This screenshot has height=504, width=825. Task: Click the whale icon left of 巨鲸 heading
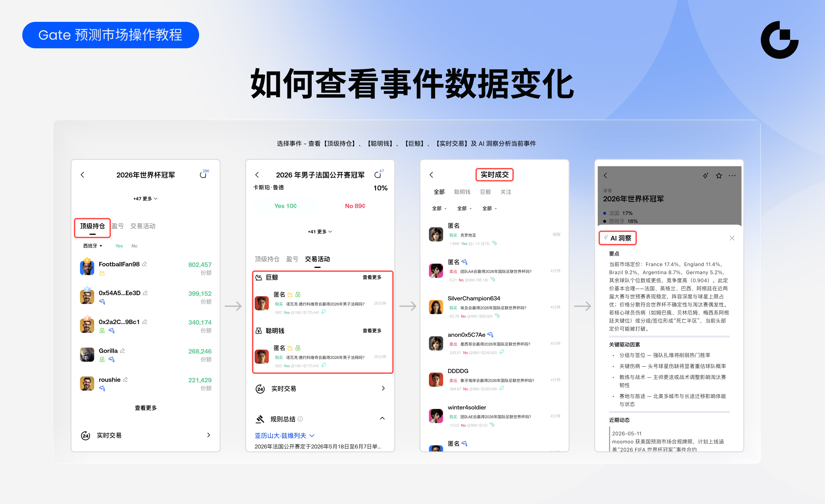259,277
